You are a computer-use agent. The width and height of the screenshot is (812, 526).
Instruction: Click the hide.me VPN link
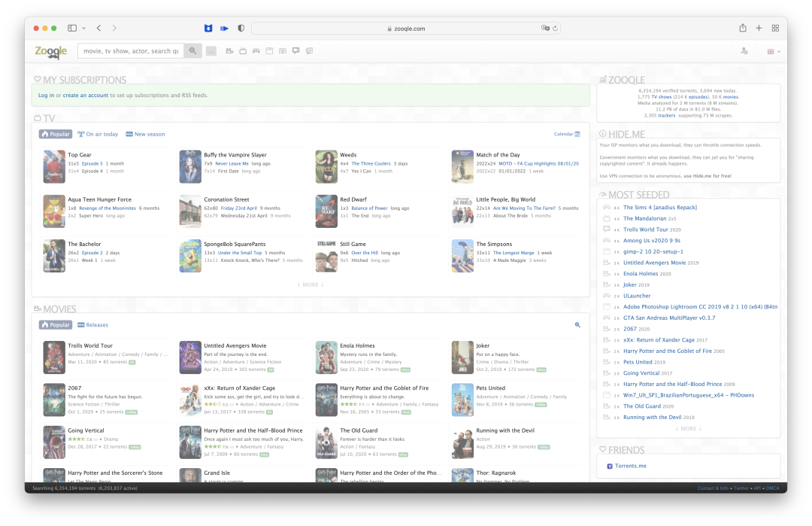click(707, 176)
